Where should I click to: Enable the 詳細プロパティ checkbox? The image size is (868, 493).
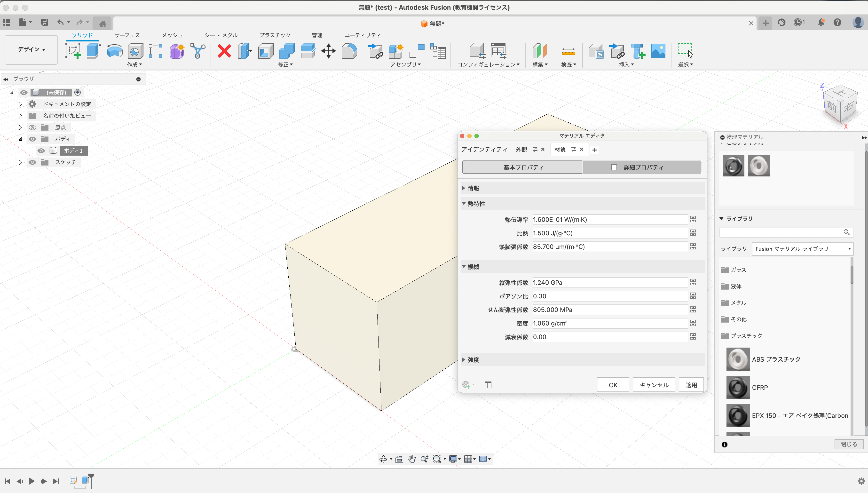click(x=614, y=167)
